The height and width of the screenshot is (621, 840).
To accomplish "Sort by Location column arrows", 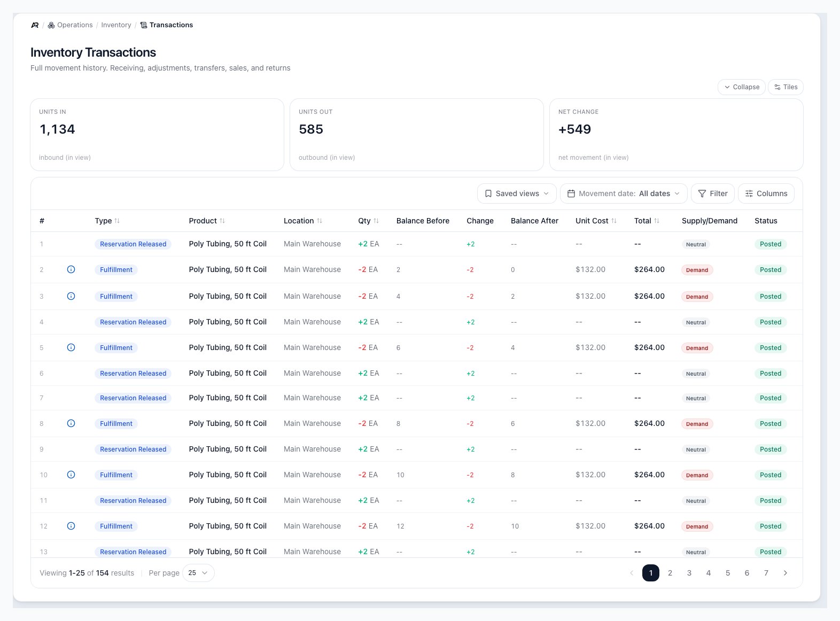I will 320,221.
